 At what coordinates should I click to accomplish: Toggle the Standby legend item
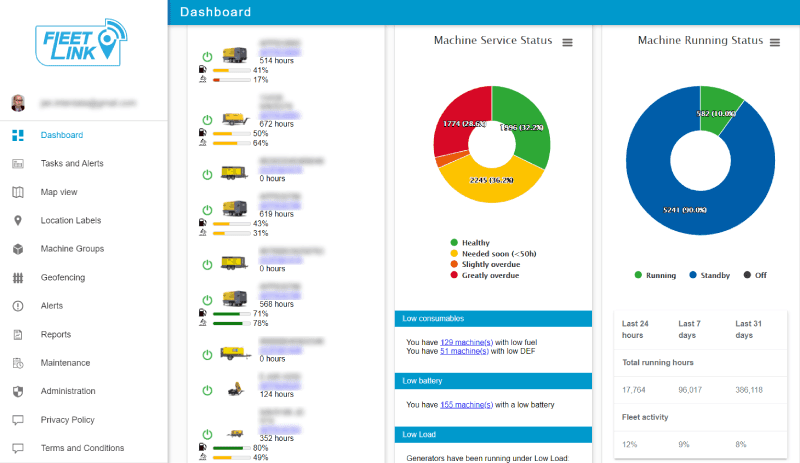[x=711, y=275]
